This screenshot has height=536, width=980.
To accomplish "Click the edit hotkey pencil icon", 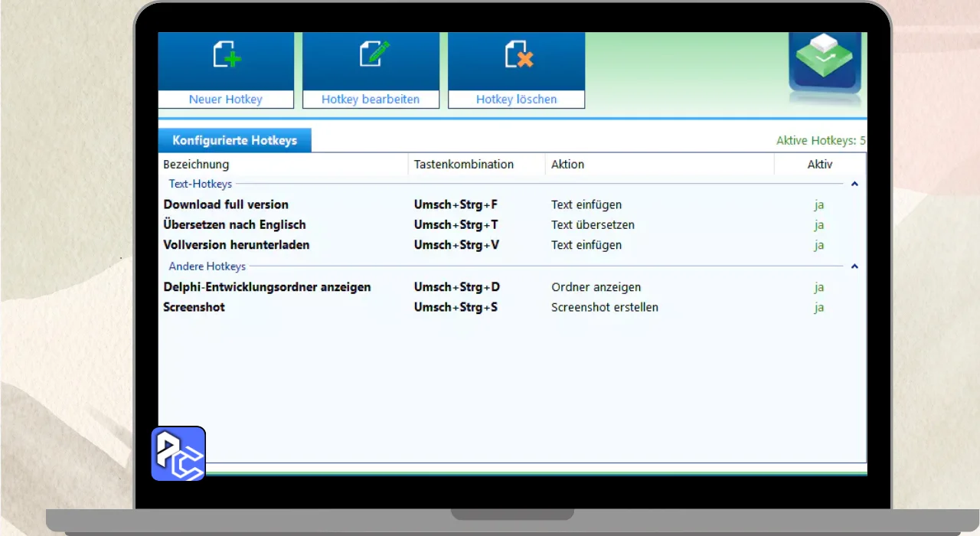I will [x=373, y=55].
